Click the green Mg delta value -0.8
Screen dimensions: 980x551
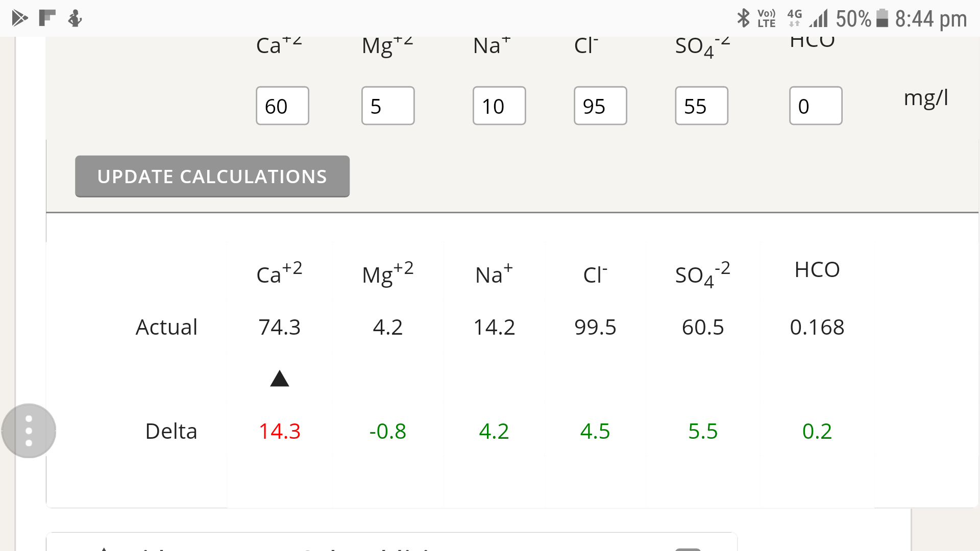[x=388, y=431]
